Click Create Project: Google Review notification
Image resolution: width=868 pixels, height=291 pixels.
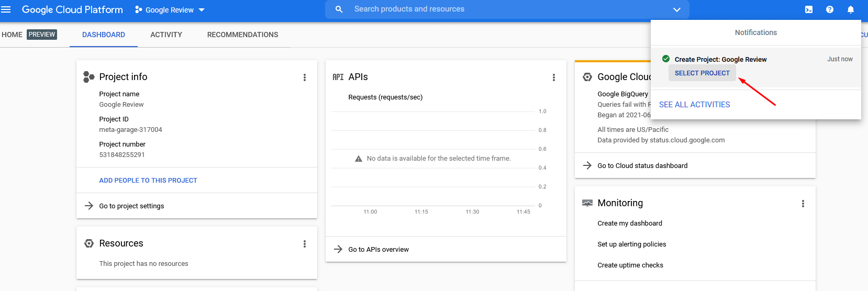coord(720,60)
